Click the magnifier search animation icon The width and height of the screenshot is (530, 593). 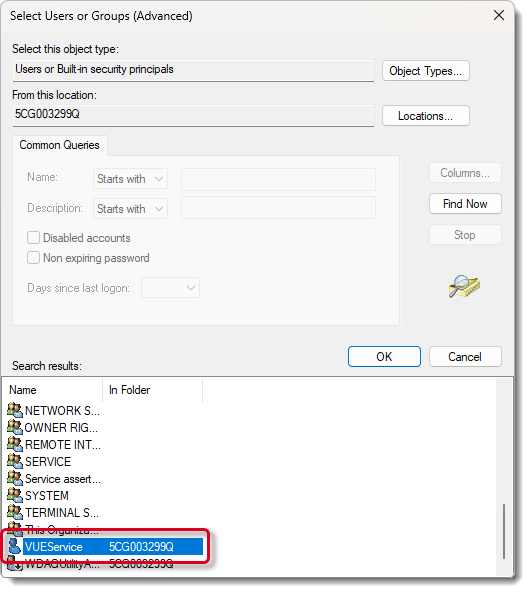tap(464, 287)
